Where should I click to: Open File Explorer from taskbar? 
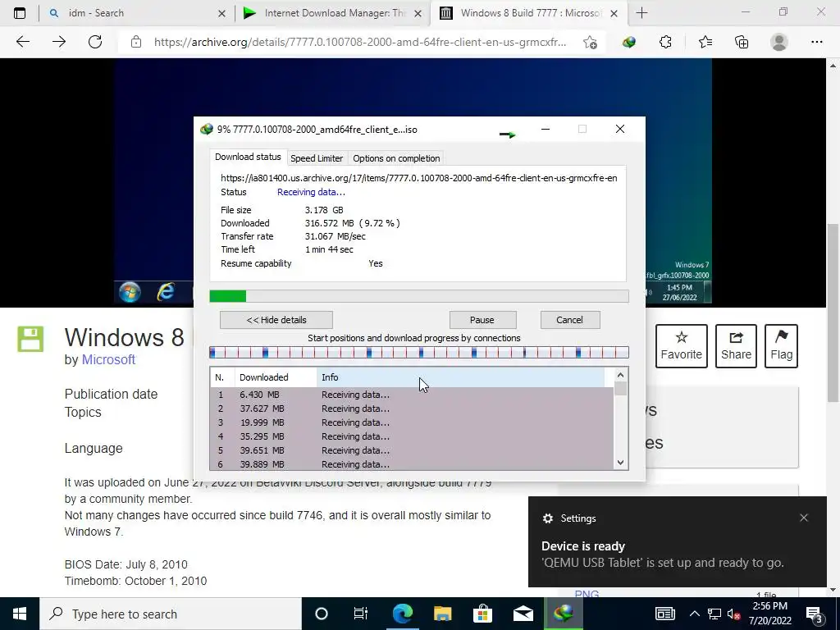(x=442, y=614)
